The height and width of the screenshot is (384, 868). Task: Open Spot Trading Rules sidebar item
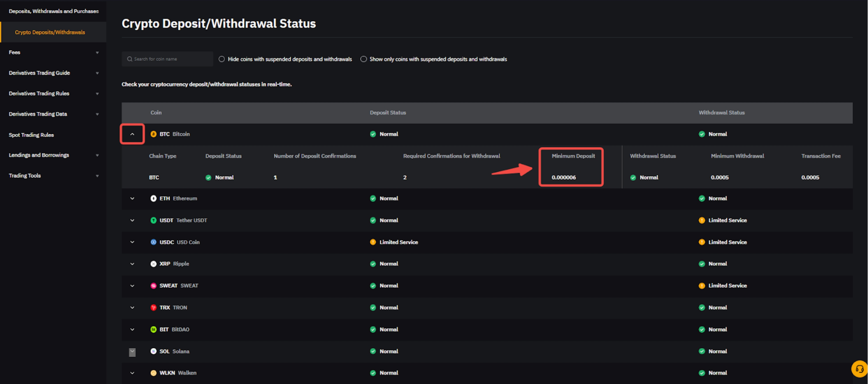[x=31, y=135]
